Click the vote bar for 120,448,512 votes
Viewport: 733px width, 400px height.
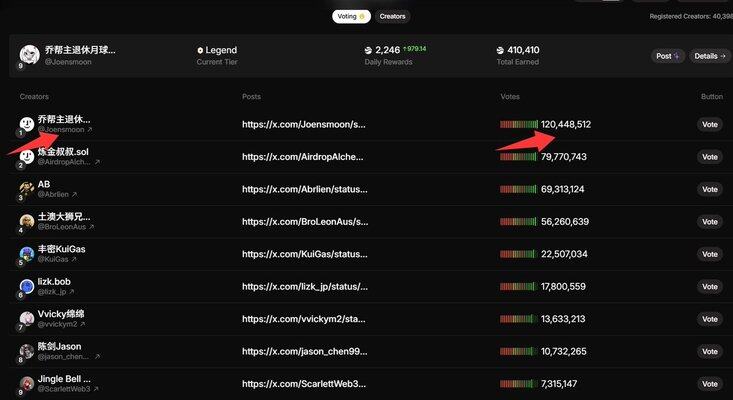[518, 124]
